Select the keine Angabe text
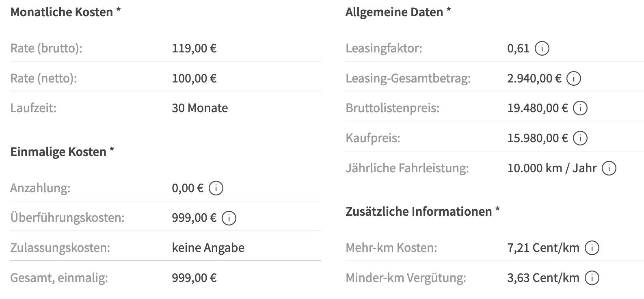Screen dimensions: 644x299 (208, 248)
